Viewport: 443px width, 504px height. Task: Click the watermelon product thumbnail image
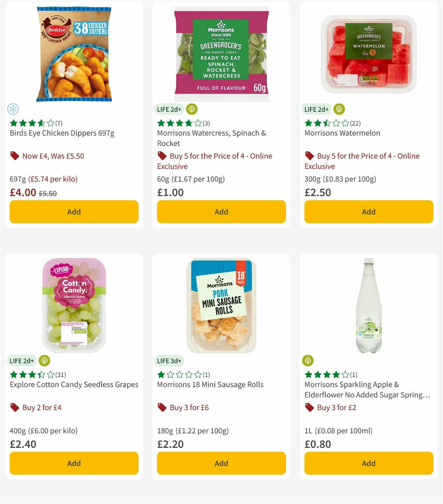click(x=368, y=54)
